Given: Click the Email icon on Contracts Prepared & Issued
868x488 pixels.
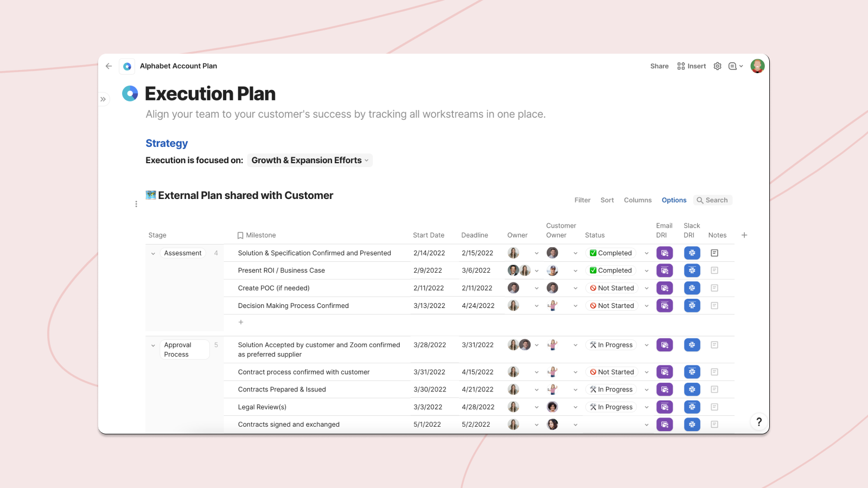Looking at the screenshot, I should 665,389.
